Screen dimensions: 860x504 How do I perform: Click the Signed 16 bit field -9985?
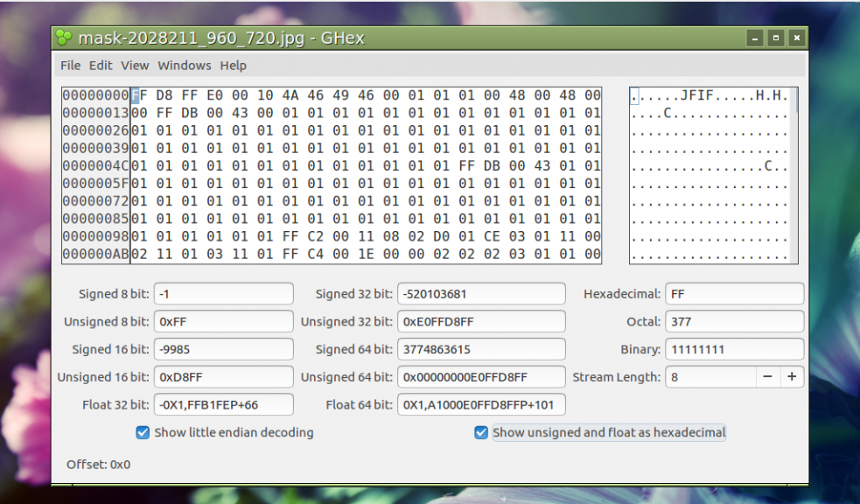(224, 349)
